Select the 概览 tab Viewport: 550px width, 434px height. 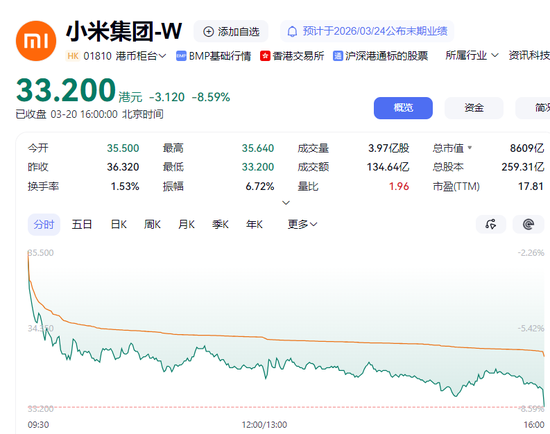click(403, 108)
